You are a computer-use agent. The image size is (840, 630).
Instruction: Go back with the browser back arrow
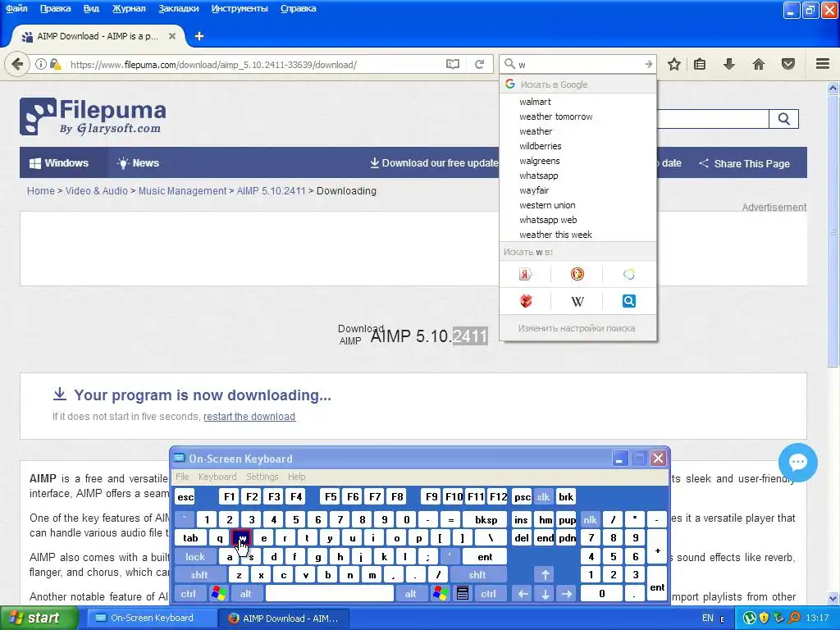click(x=17, y=64)
